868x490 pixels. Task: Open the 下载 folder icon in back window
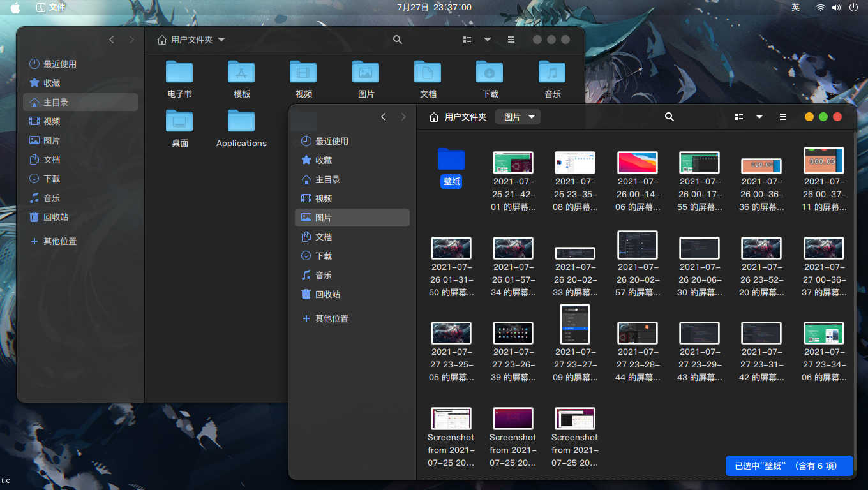coord(490,72)
